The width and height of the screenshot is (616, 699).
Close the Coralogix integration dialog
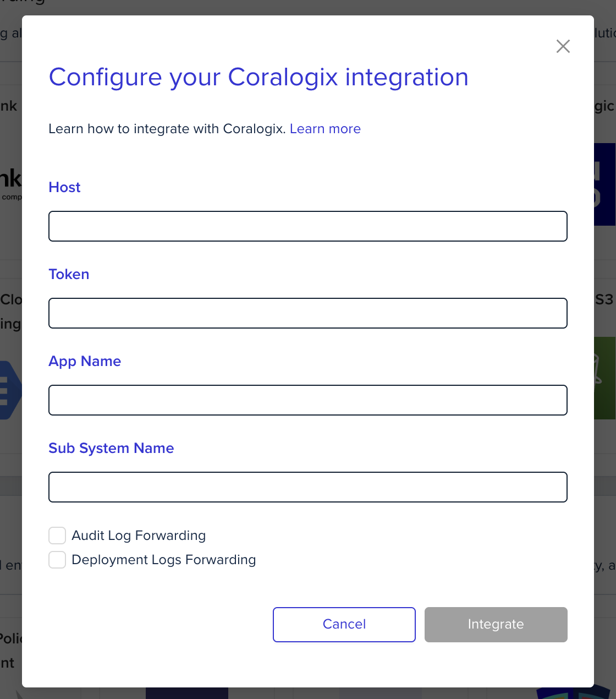[563, 46]
